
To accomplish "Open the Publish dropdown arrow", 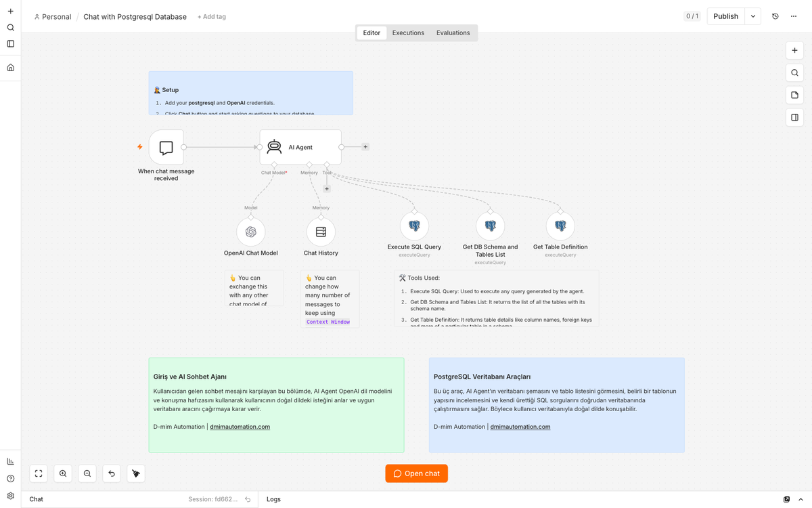I will coord(753,16).
